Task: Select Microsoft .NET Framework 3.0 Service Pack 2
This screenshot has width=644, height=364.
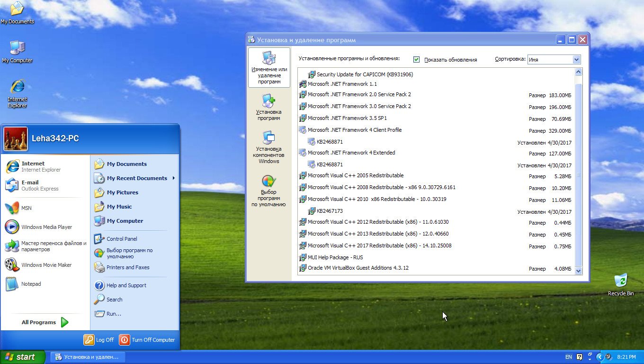Action: (x=436, y=106)
